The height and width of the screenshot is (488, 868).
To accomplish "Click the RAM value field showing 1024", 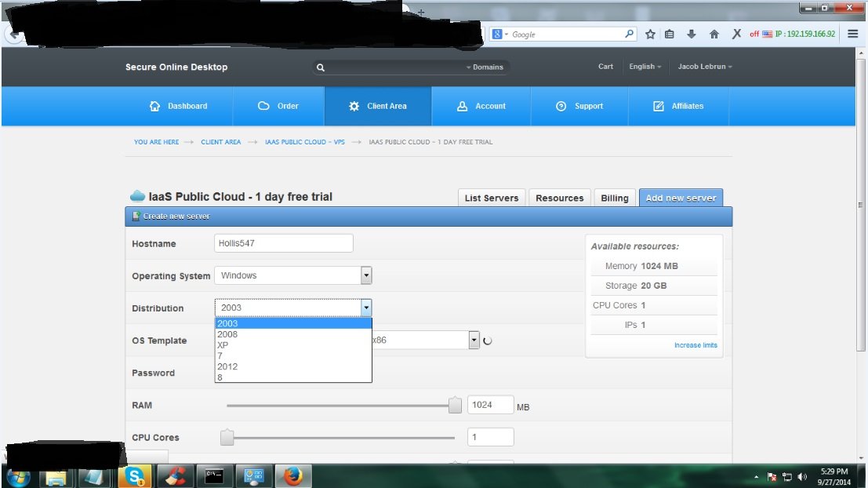I will (491, 405).
